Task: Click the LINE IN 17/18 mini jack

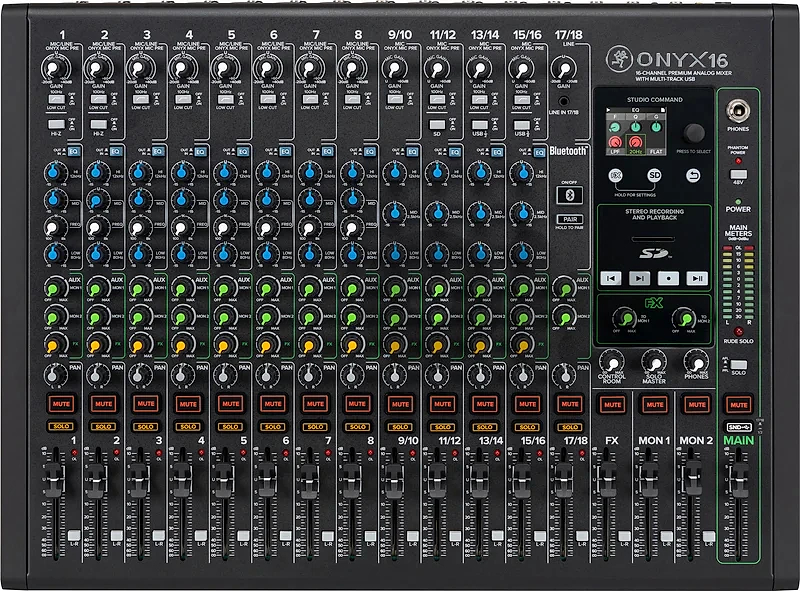Action: [563, 101]
